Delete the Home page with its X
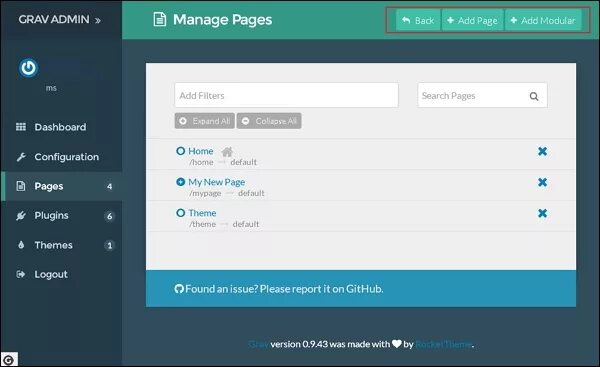 (542, 151)
